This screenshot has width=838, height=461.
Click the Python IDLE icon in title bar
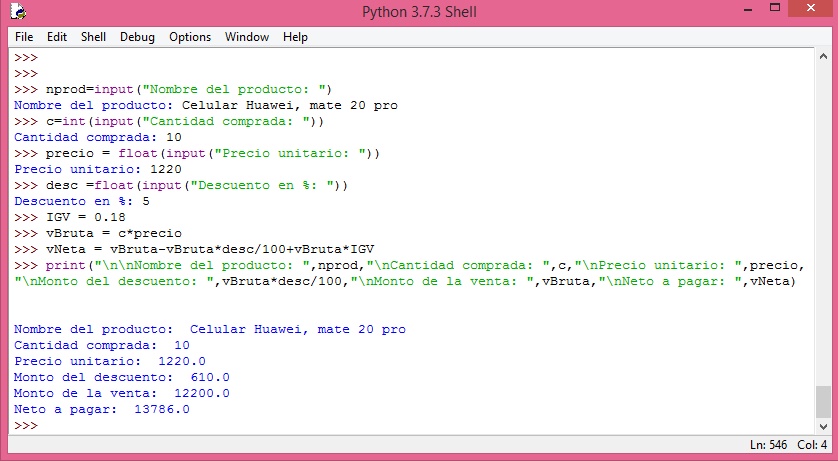[18, 11]
